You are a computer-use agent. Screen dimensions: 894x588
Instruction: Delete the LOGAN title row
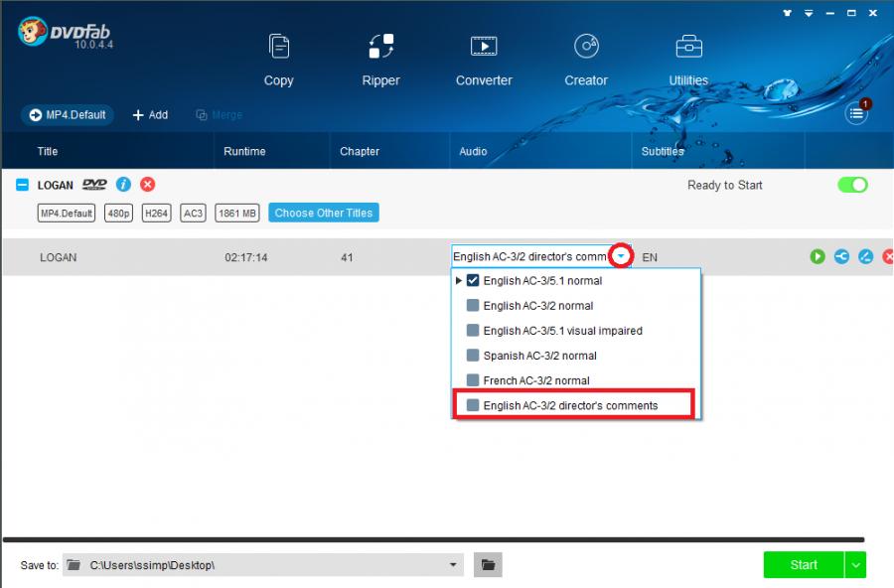point(888,256)
